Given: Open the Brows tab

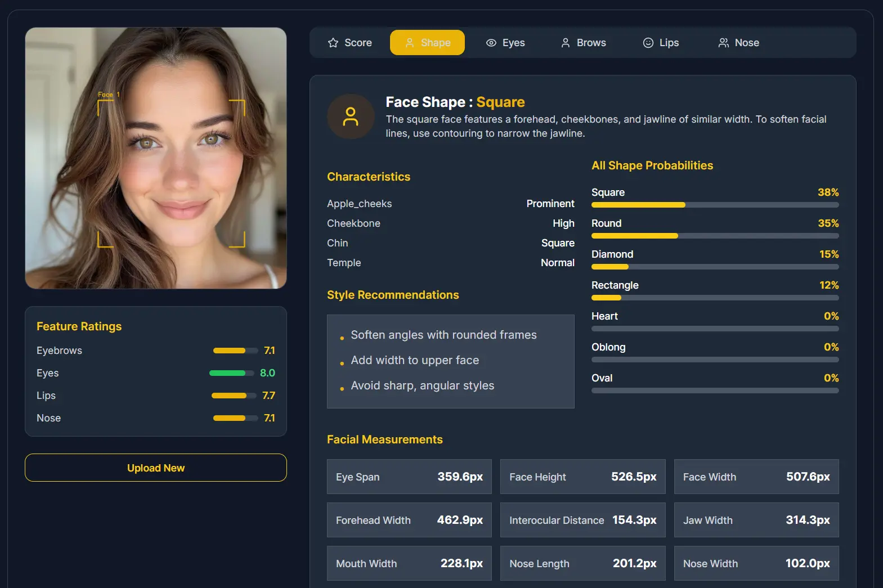Looking at the screenshot, I should pos(584,43).
